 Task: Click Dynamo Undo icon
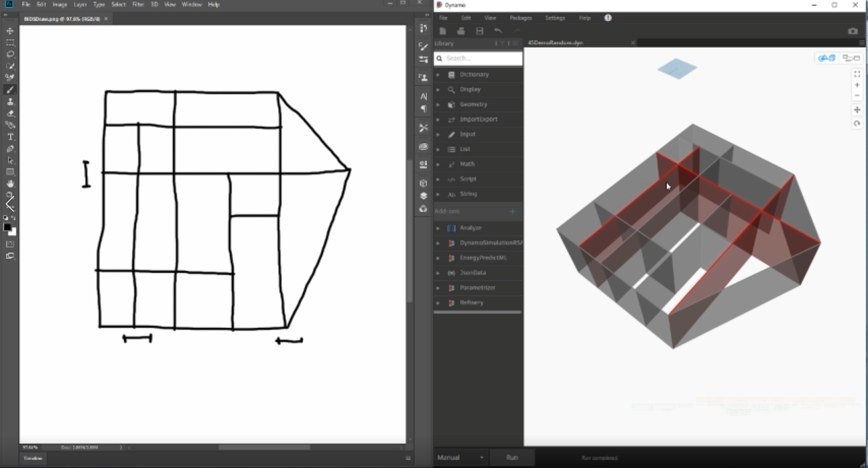click(498, 31)
